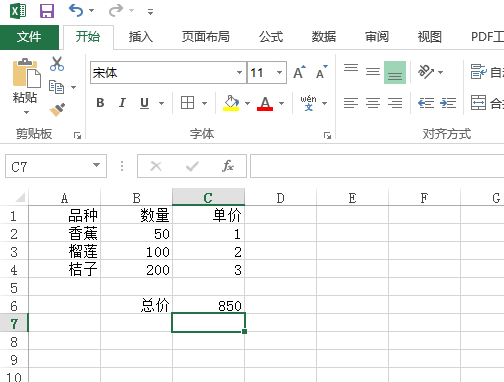Click the Decrease Indent icon
This screenshot has height=382, width=504.
[426, 103]
